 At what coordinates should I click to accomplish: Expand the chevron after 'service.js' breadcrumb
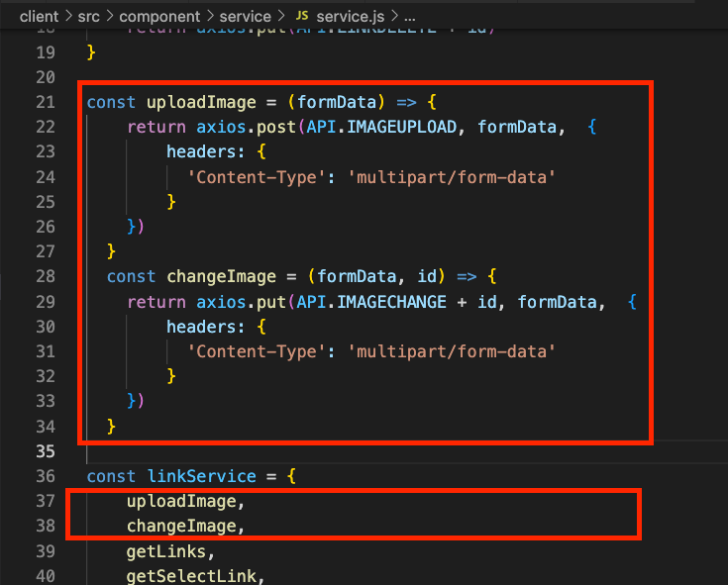click(394, 16)
